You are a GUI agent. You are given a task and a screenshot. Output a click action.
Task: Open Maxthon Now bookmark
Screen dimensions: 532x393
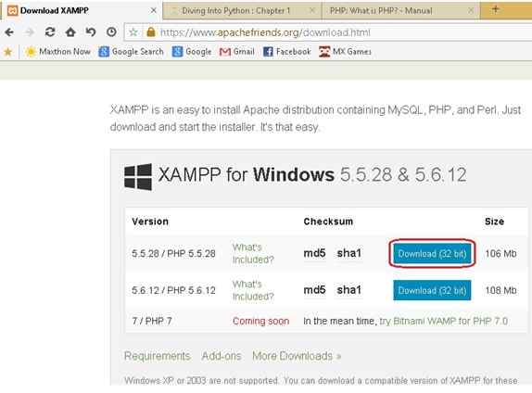coord(58,52)
